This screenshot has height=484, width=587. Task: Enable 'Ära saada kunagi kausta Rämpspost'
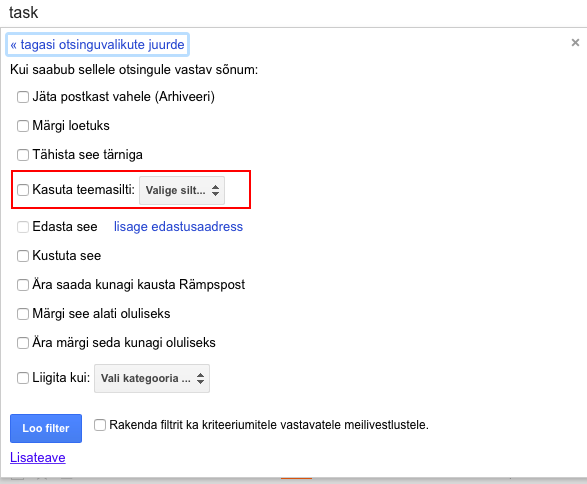coord(23,285)
